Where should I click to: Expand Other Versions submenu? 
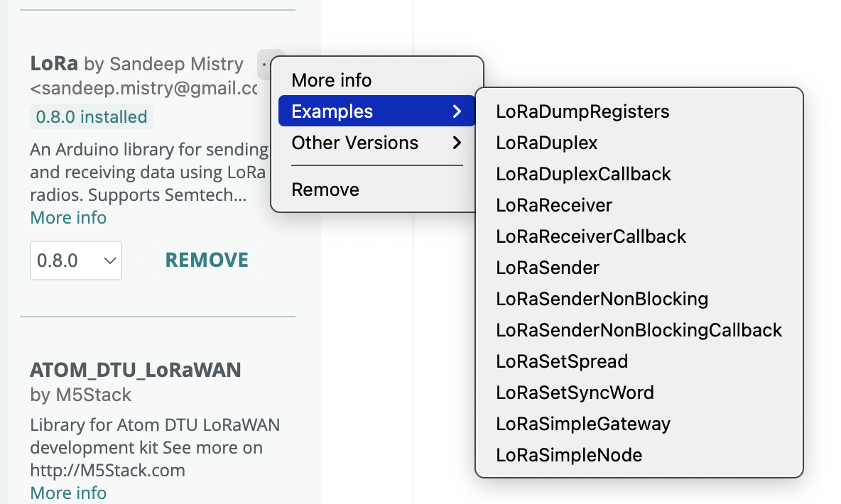click(376, 143)
